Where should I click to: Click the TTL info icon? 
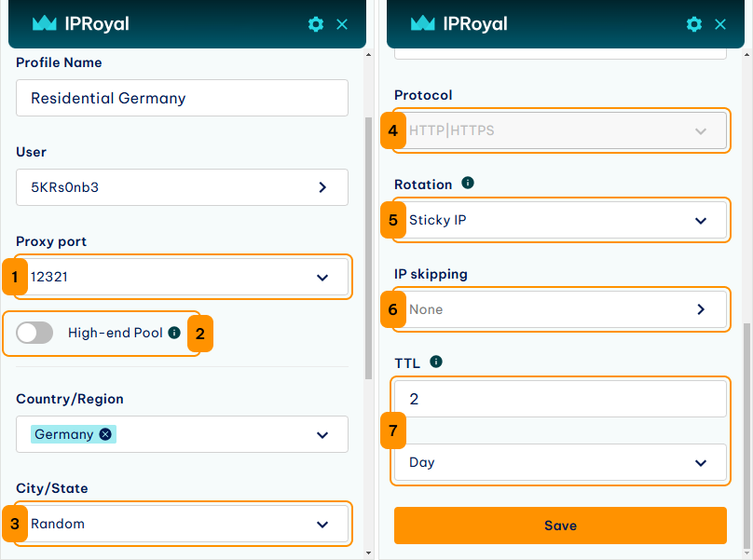click(436, 362)
